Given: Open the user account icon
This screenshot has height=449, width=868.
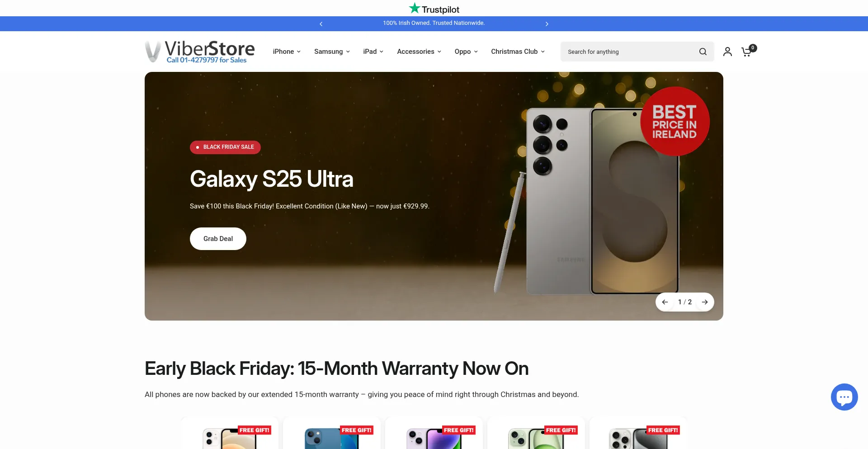Looking at the screenshot, I should [727, 52].
